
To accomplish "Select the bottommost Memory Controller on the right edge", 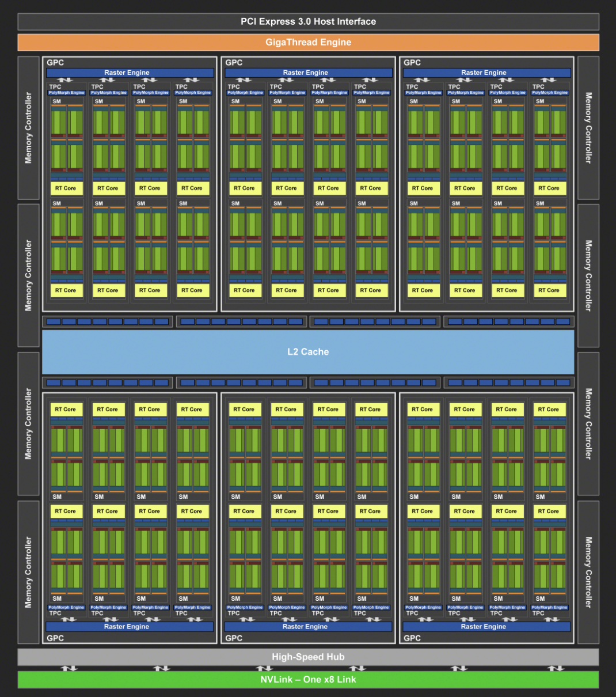I will [x=588, y=572].
